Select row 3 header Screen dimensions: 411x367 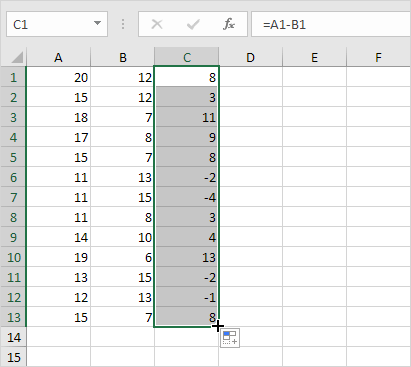13,117
